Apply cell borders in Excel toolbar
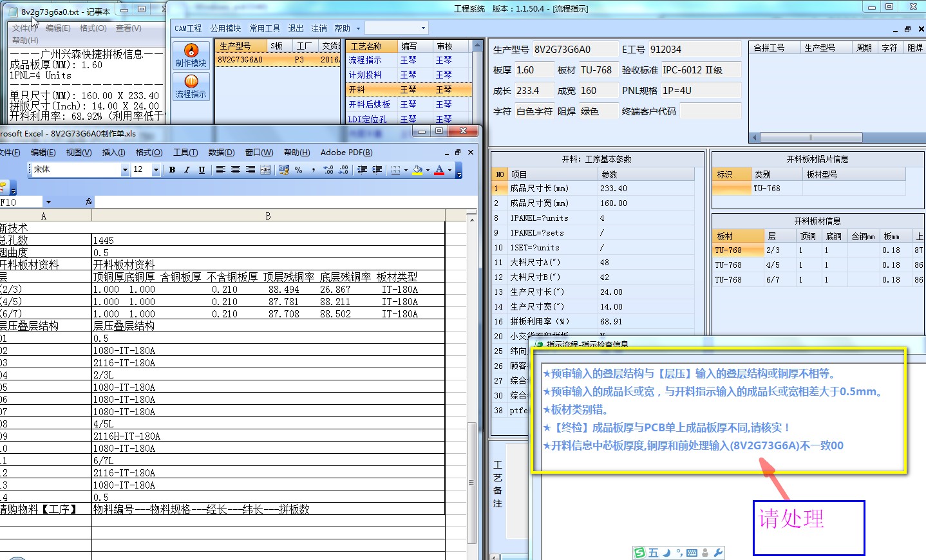The height and width of the screenshot is (560, 926). click(x=395, y=170)
